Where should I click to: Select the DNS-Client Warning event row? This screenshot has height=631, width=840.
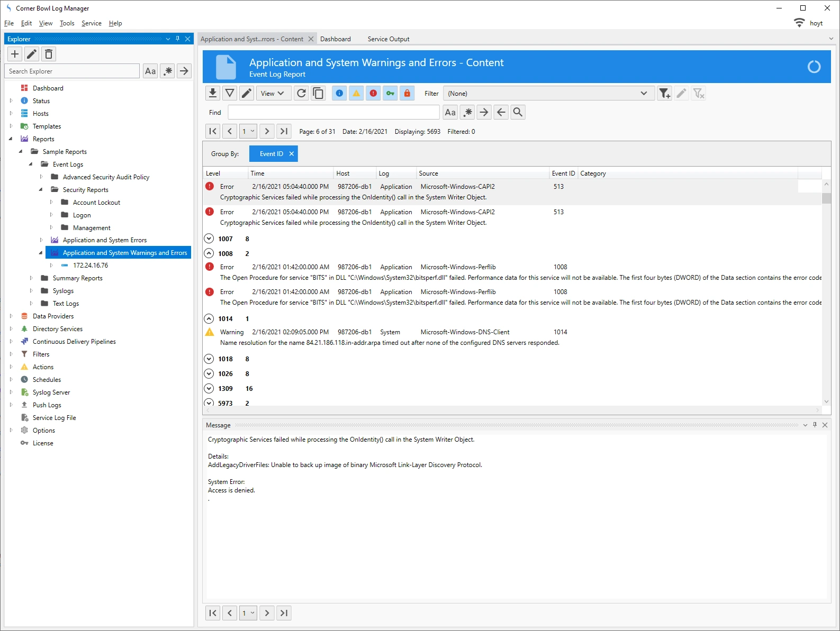tap(512, 337)
